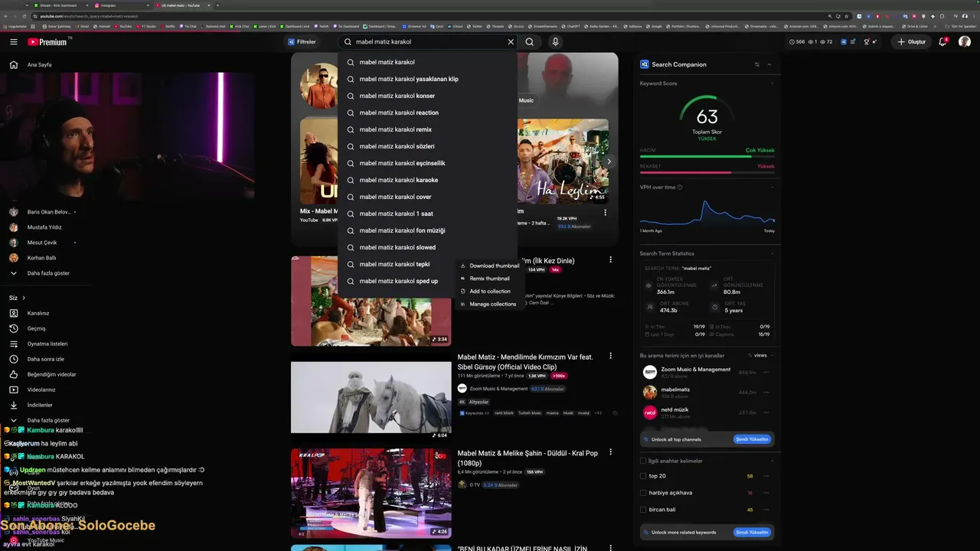This screenshot has height=551, width=980.
Task: Go to the YouTube Premium logo home
Action: 47,42
